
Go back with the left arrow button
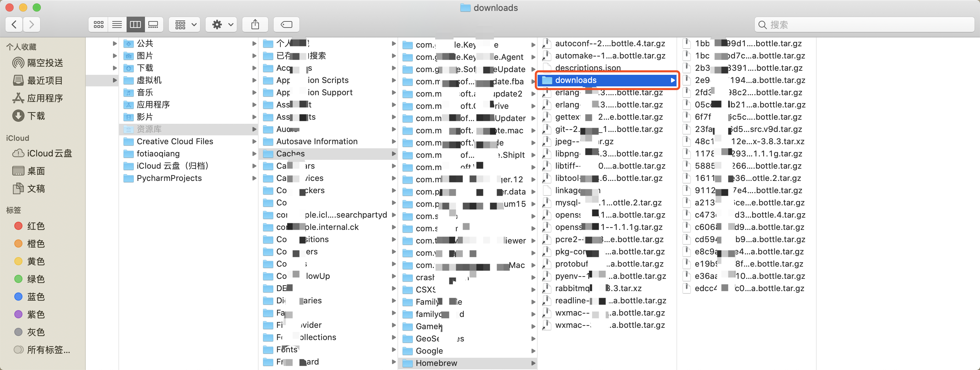[14, 25]
